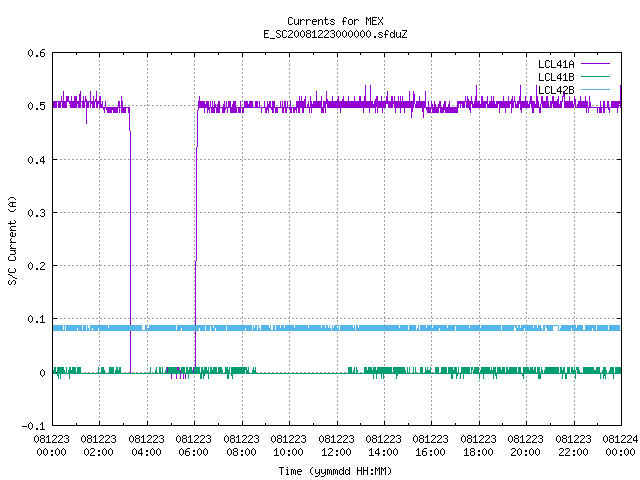The width and height of the screenshot is (640, 480).
Task: Click the 0.3 y-axis tick value
Action: [36, 213]
